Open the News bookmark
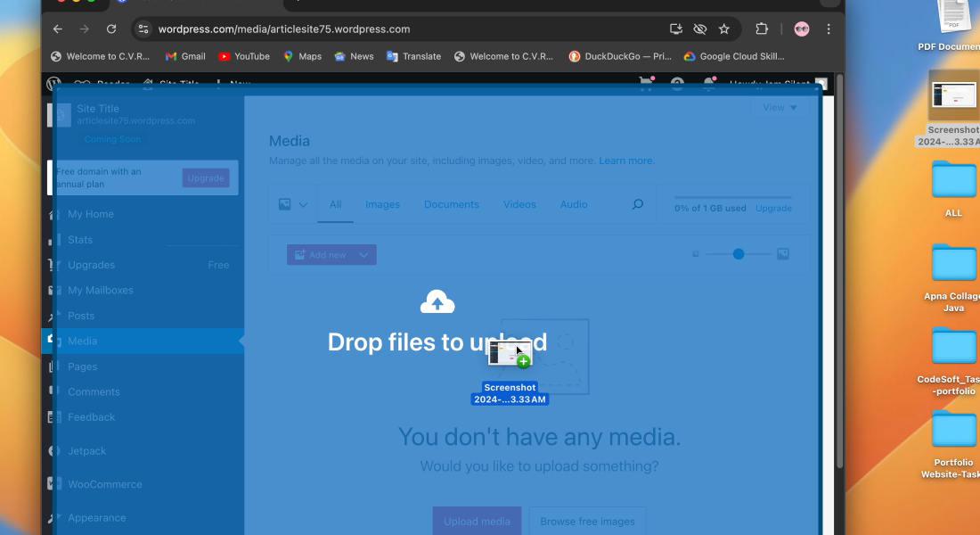 [354, 56]
